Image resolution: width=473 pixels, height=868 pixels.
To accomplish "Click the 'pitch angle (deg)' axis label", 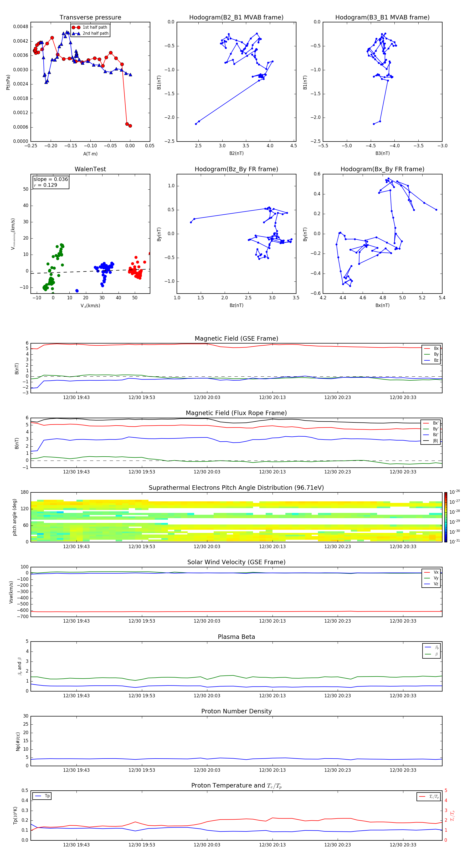I will (x=14, y=517).
